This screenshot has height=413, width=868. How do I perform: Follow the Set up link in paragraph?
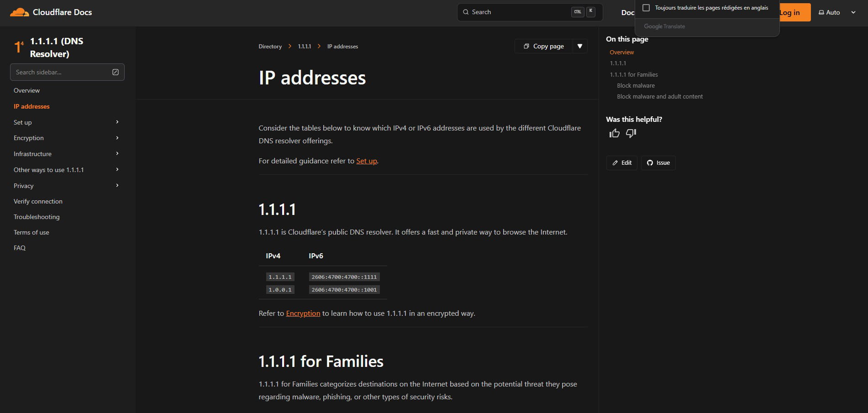click(x=367, y=161)
